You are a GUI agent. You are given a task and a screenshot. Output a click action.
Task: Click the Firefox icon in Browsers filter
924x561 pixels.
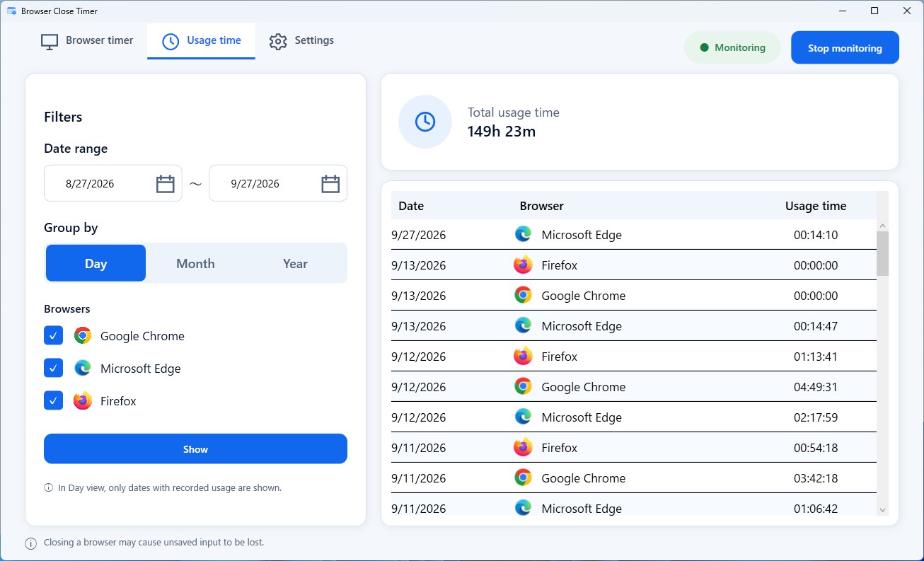point(83,400)
